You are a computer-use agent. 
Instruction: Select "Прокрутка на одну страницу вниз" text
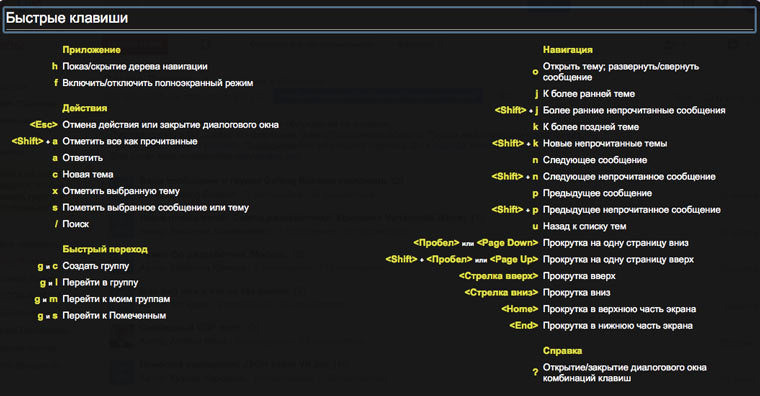[616, 243]
